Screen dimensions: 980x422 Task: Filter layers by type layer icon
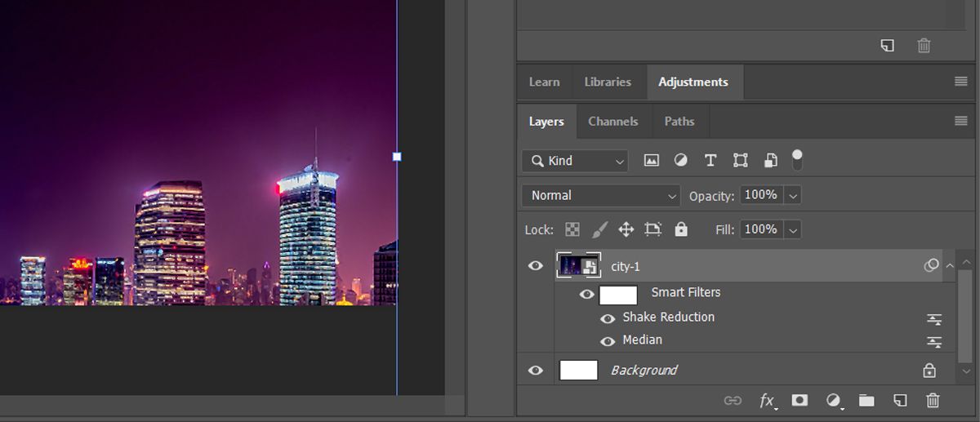pos(710,161)
